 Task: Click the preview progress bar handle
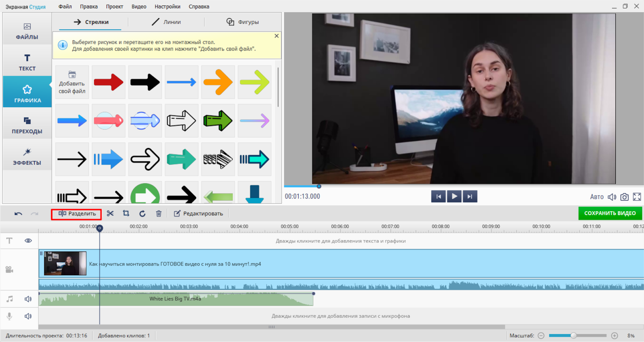(319, 186)
